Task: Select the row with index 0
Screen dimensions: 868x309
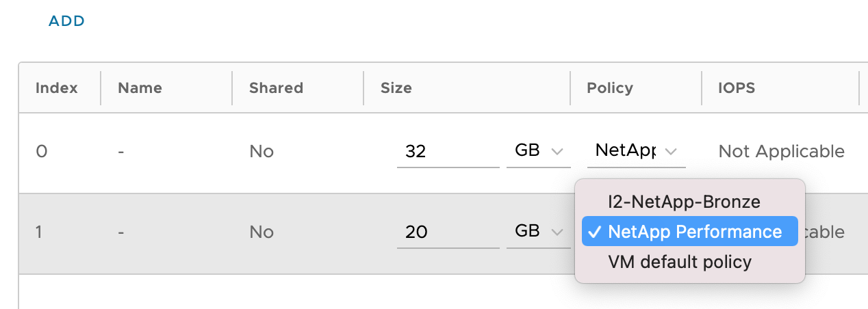Action: (x=42, y=152)
